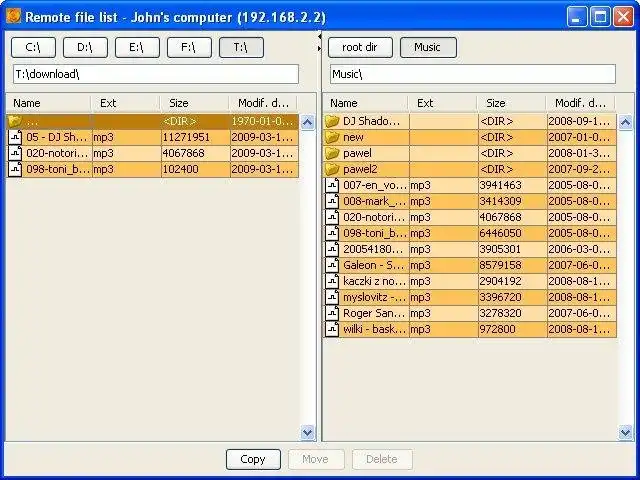
Task: Click the parent folder icon in left pane
Action: pyautogui.click(x=15, y=121)
